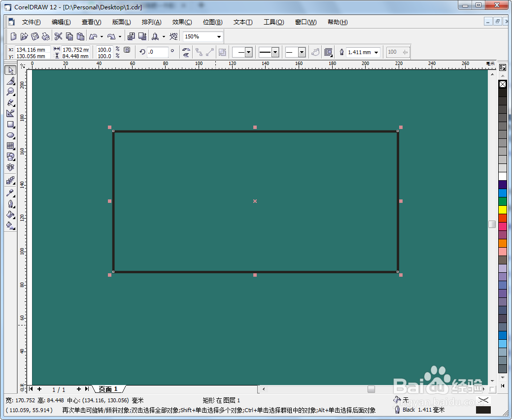Select the Basic Shapes tool
Image resolution: width=512 pixels, height=420 pixels.
[x=10, y=157]
